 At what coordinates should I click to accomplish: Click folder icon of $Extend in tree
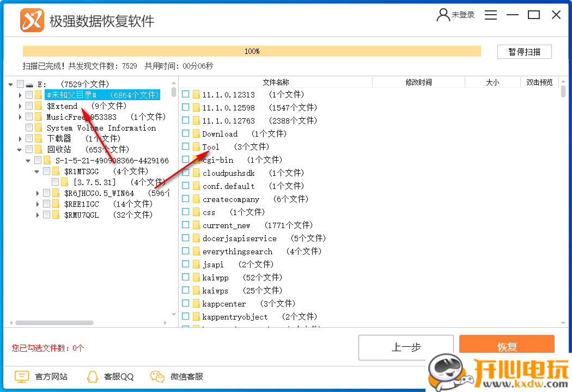[38, 106]
